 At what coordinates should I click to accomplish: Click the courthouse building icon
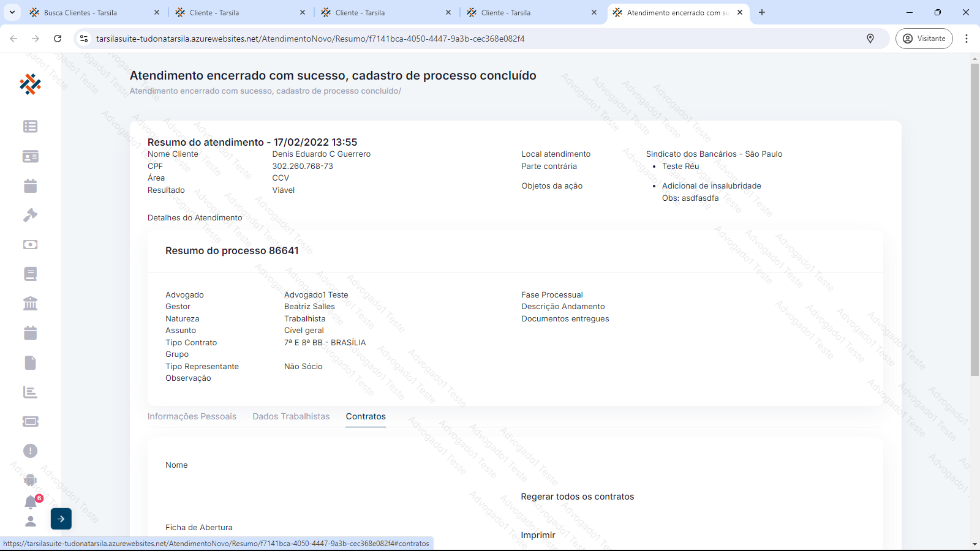click(30, 303)
